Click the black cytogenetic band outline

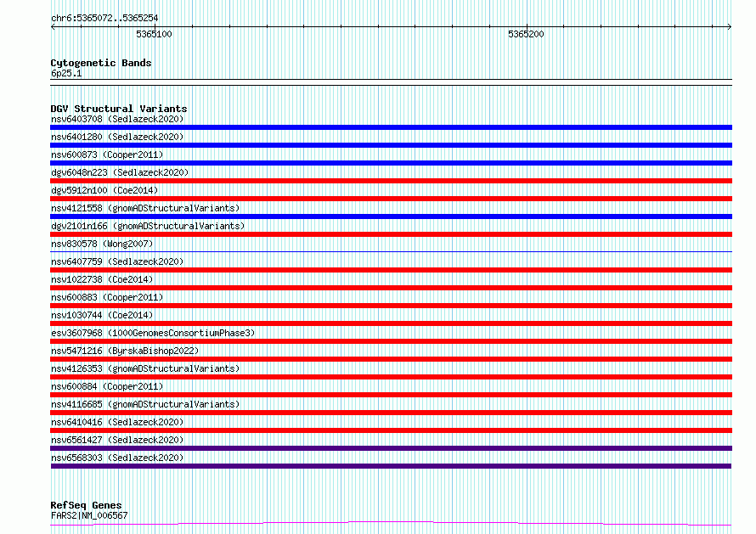click(x=391, y=82)
